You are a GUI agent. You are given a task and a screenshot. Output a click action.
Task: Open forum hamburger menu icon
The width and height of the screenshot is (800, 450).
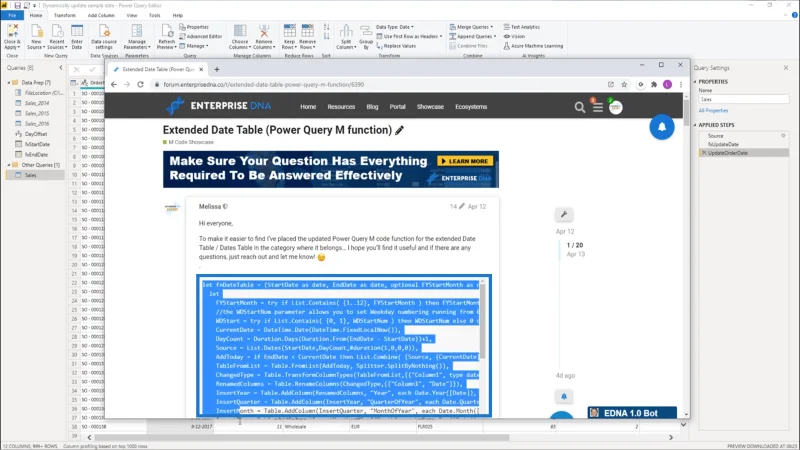598,108
